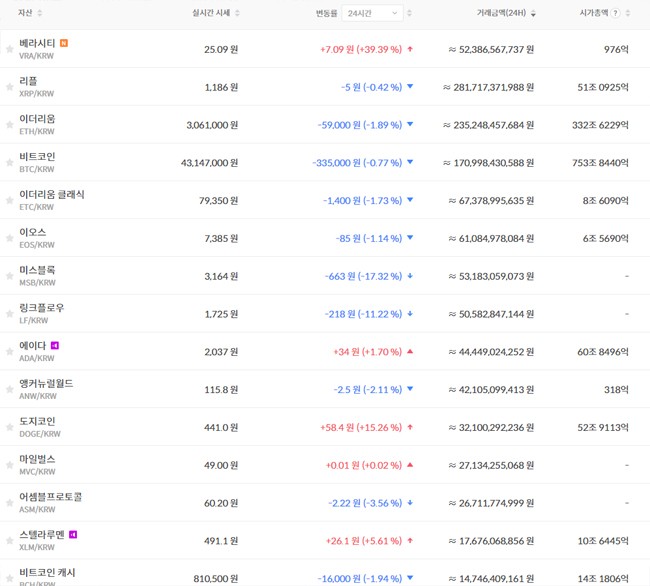Click the 810,500 원 Bitcoin Cash price
Viewport: 650px width, 586px height.
[x=216, y=579]
